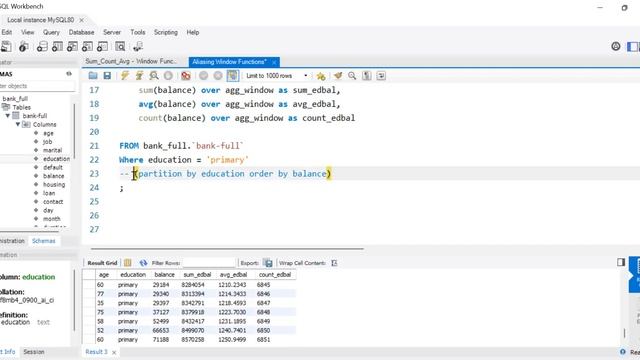Viewport: 640px width, 360px height.
Task: Open Workbench preferences gear at top right
Action: pos(616,46)
